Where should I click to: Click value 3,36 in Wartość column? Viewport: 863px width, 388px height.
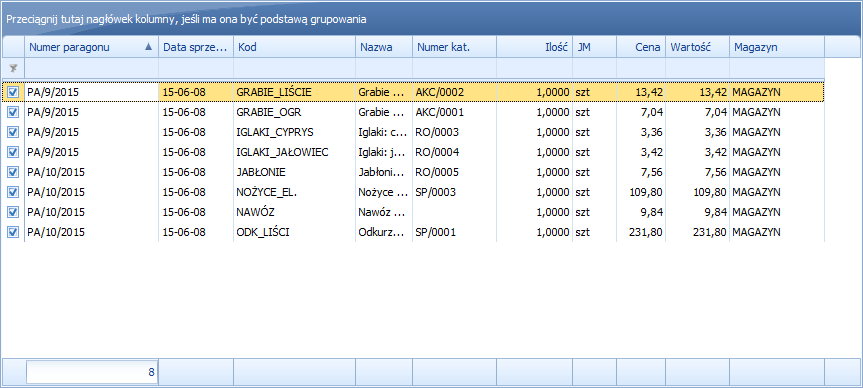(698, 132)
